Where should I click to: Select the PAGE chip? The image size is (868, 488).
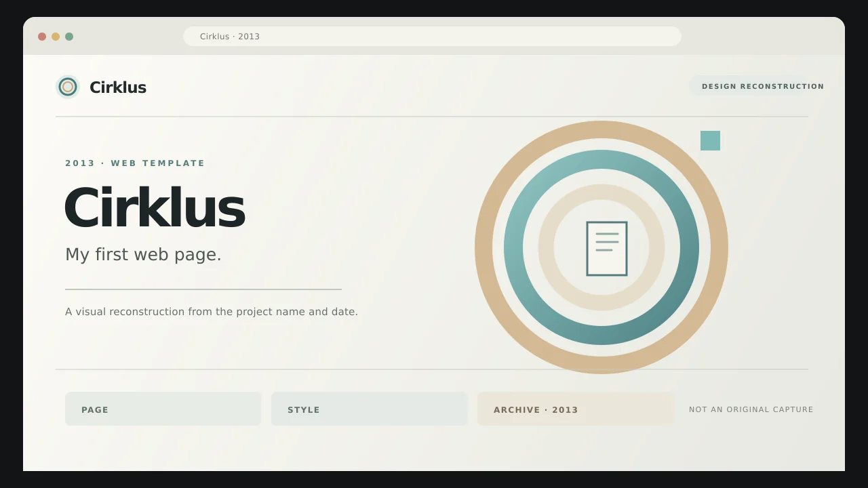(163, 409)
